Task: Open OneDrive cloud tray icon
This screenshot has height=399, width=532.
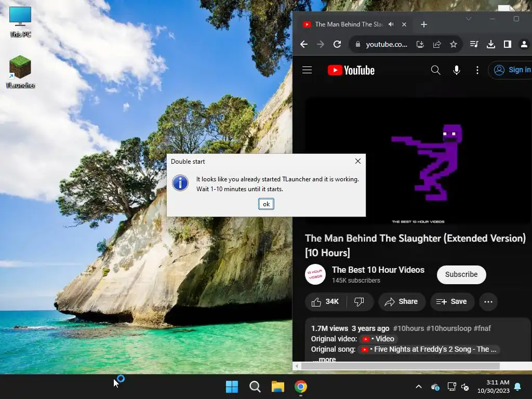Action: tap(435, 387)
